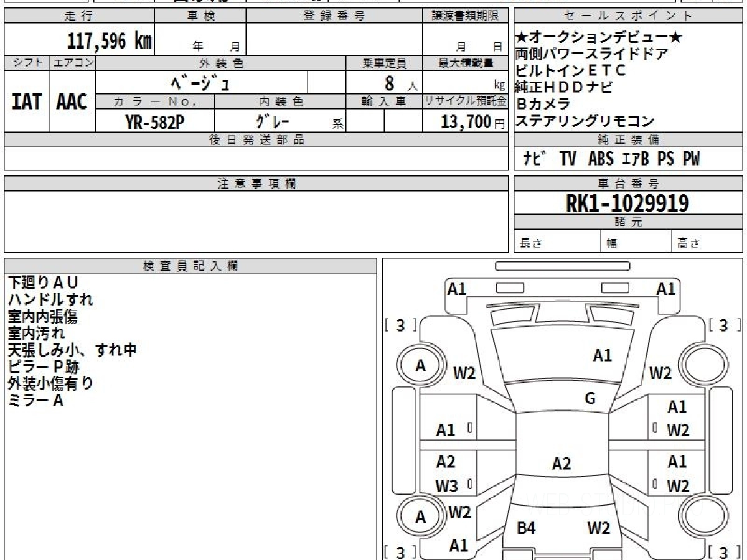Click the 幅 dimension label
This screenshot has height=560, width=747.
612,245
